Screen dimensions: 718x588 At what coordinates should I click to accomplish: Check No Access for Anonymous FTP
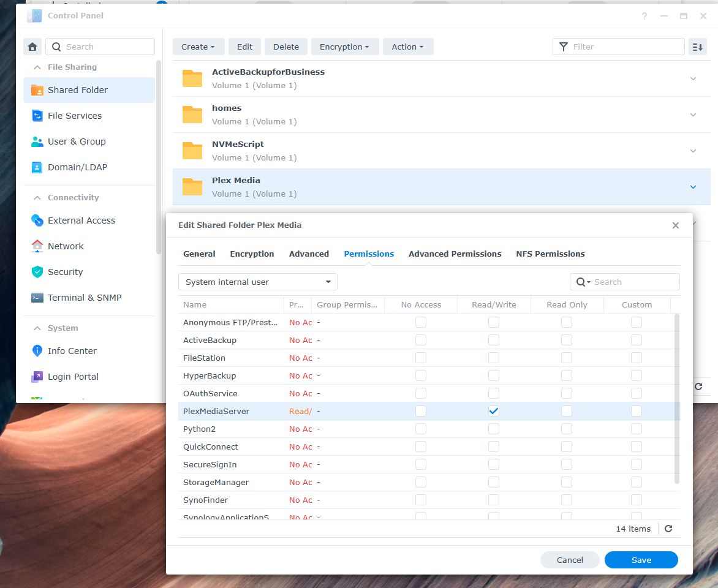point(421,322)
